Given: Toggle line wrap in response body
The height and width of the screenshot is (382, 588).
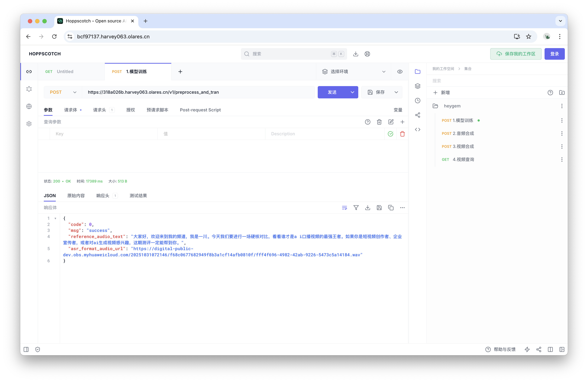Looking at the screenshot, I should tap(344, 208).
